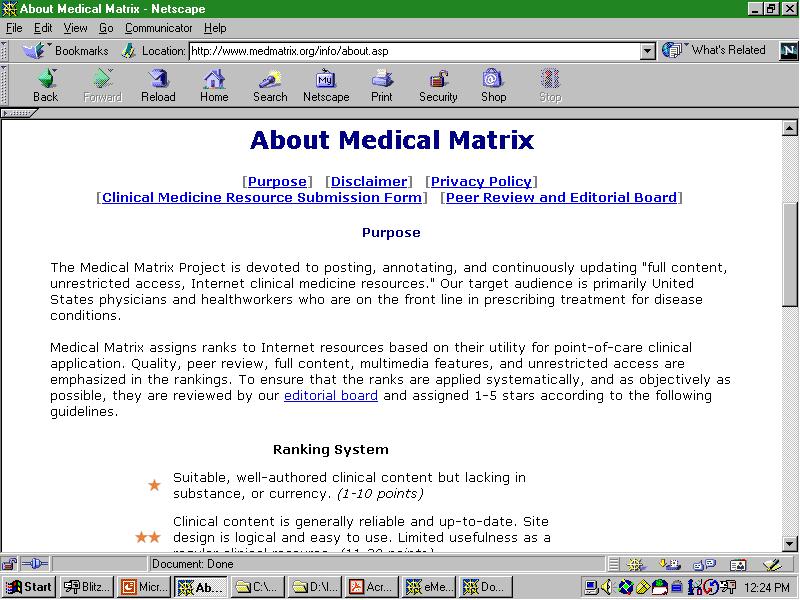
Task: Click the Forward navigation button
Action: coord(102,86)
